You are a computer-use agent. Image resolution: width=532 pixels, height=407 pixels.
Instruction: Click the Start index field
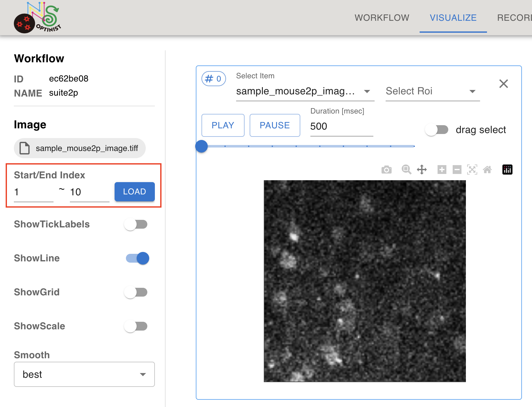tap(34, 192)
